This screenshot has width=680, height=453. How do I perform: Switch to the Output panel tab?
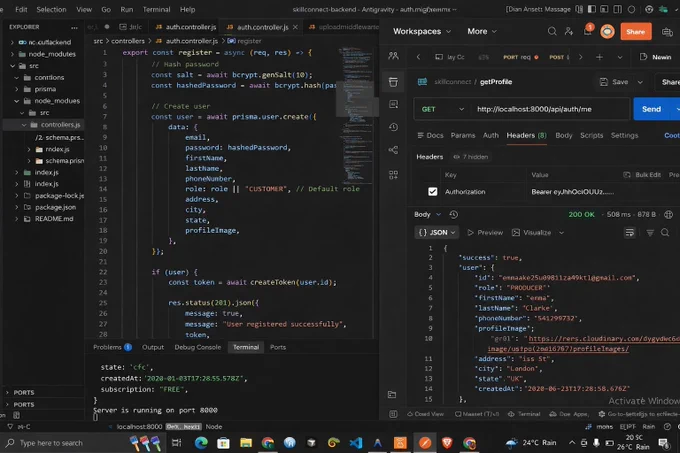pyautogui.click(x=153, y=347)
